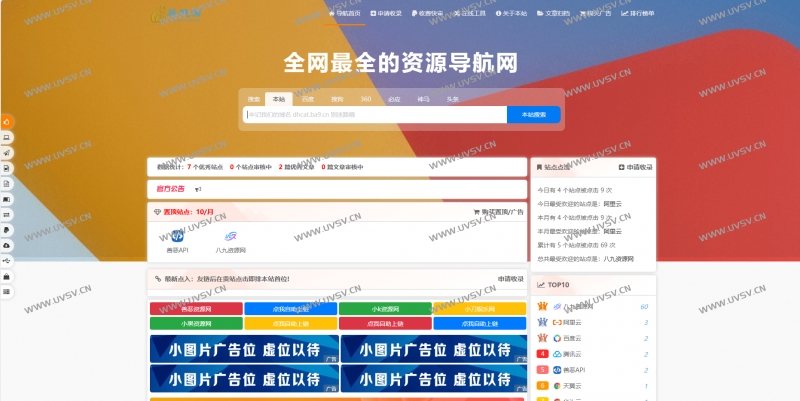Click the yellow 点我自助上链 button
This screenshot has height=401, width=800.
coord(291,323)
